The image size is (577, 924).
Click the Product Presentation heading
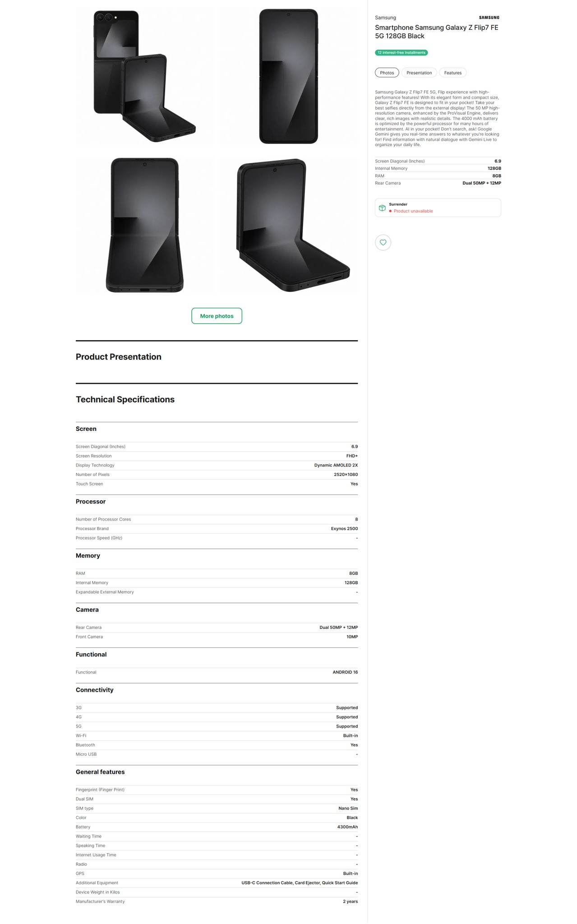click(119, 357)
